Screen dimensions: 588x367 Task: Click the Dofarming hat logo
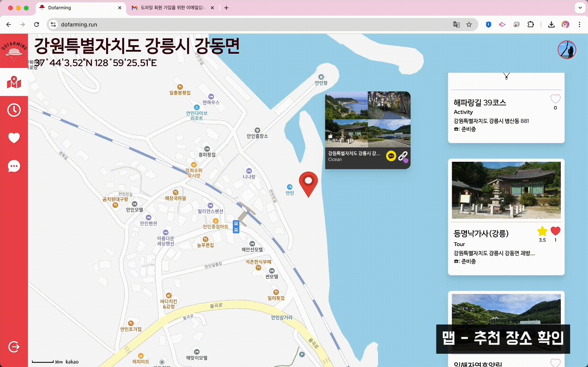[x=14, y=51]
